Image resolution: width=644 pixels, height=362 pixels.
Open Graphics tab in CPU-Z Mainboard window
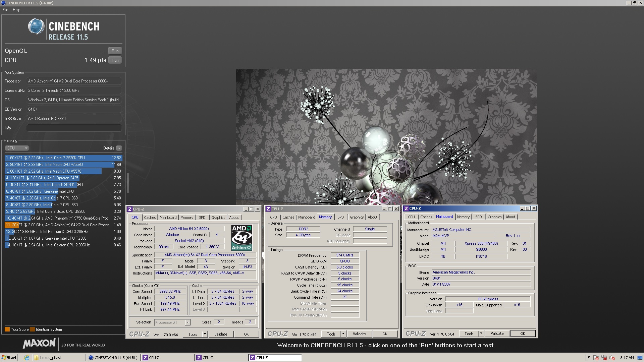point(495,217)
